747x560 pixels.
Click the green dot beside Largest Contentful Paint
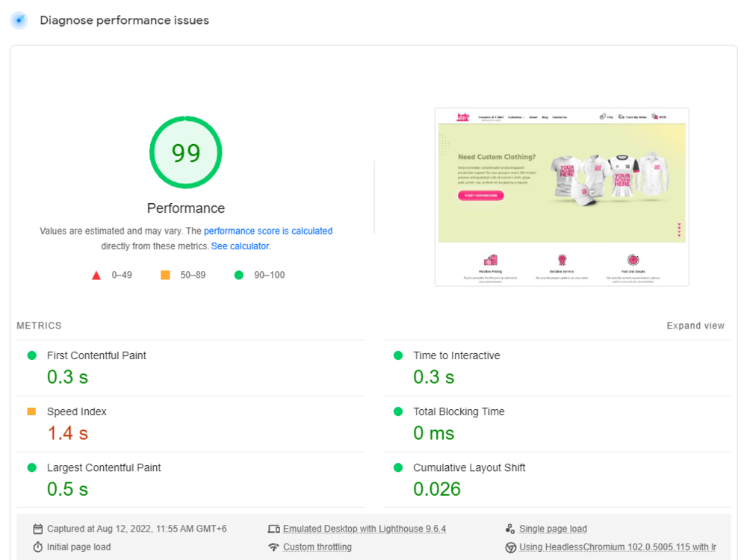pos(32,467)
